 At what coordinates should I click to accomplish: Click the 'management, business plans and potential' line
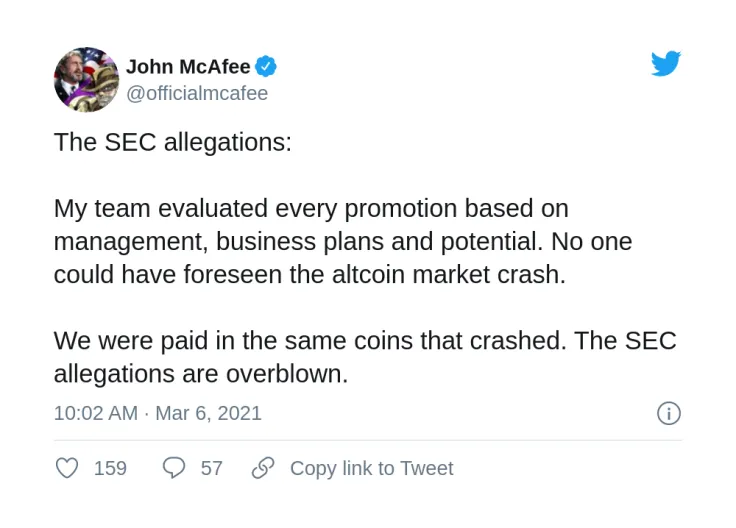click(x=343, y=241)
